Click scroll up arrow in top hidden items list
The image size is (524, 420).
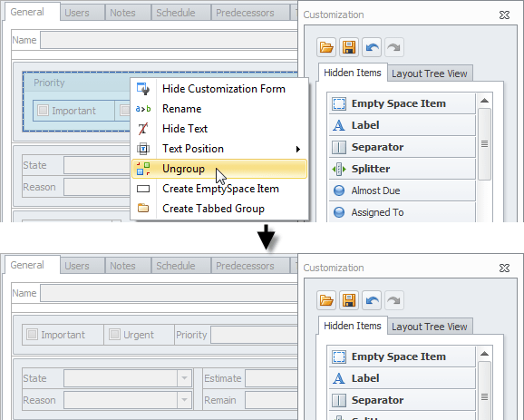click(x=485, y=101)
